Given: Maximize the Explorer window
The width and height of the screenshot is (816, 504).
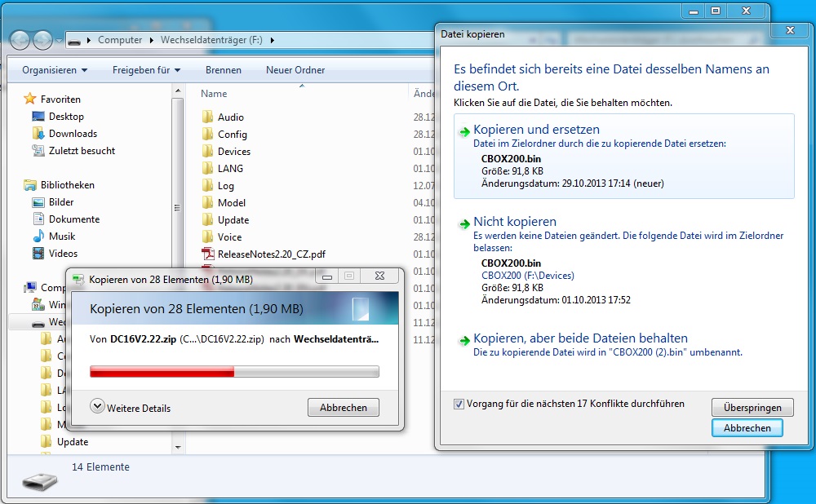Looking at the screenshot, I should click(716, 11).
